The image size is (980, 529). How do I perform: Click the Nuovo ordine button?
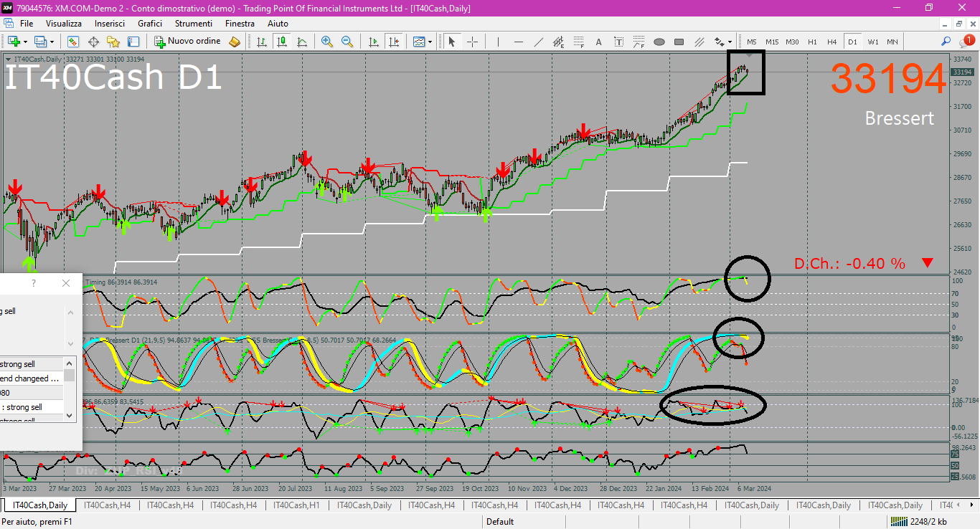[x=188, y=42]
